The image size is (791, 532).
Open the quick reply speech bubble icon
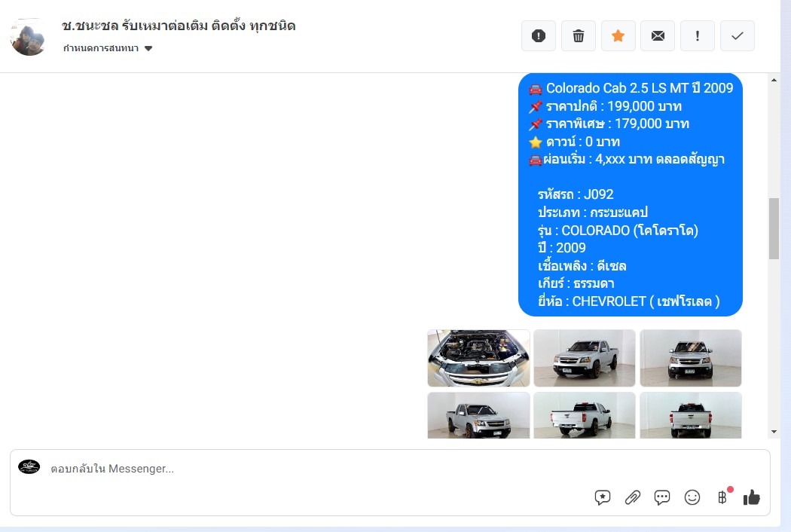pos(662,497)
